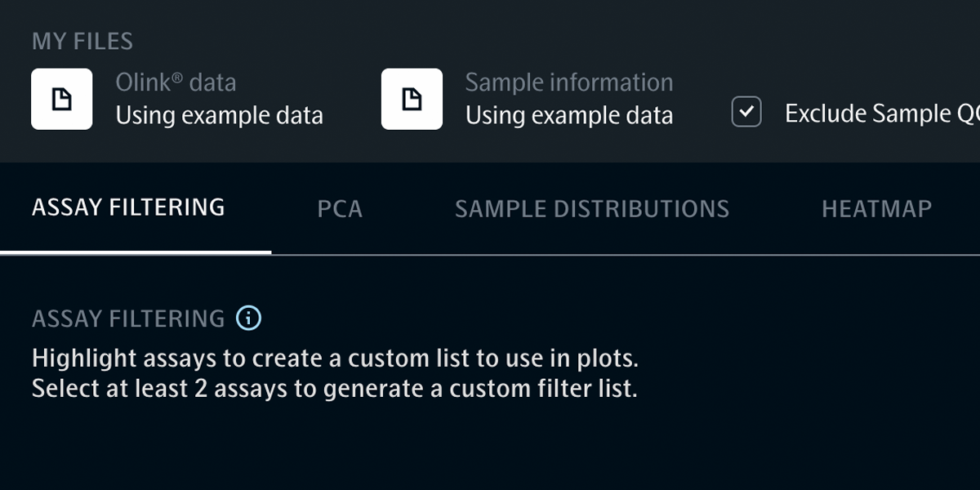This screenshot has width=980, height=490.
Task: Click the active underline below Assay Filtering tab
Action: (136, 252)
